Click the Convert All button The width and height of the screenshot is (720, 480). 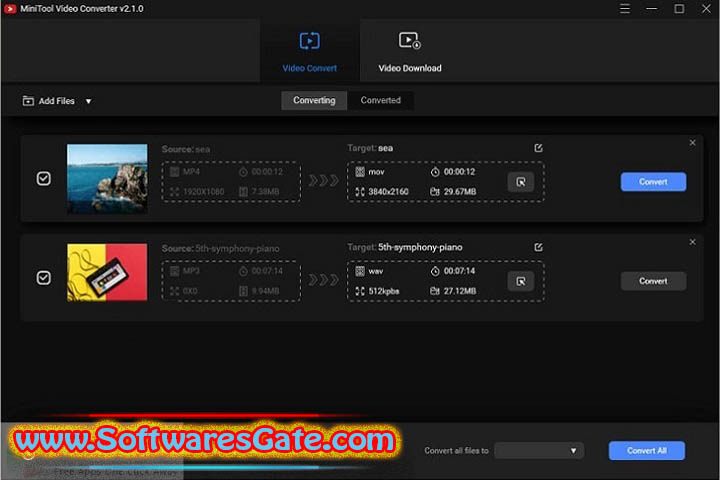pyautogui.click(x=647, y=451)
